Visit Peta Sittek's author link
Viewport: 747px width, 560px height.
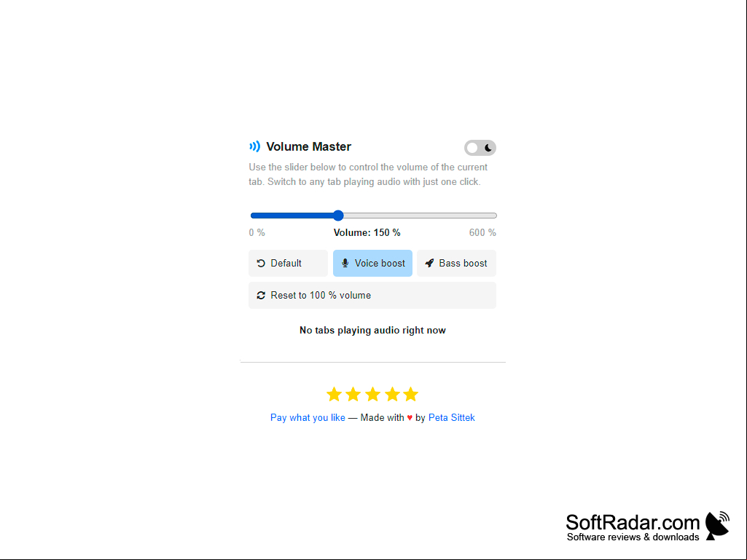[452, 417]
